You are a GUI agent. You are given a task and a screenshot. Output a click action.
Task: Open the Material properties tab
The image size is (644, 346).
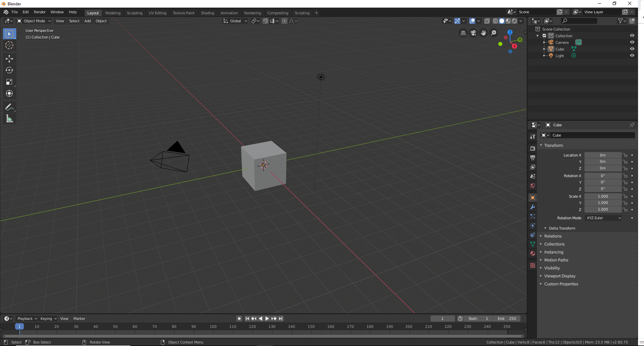tap(532, 254)
